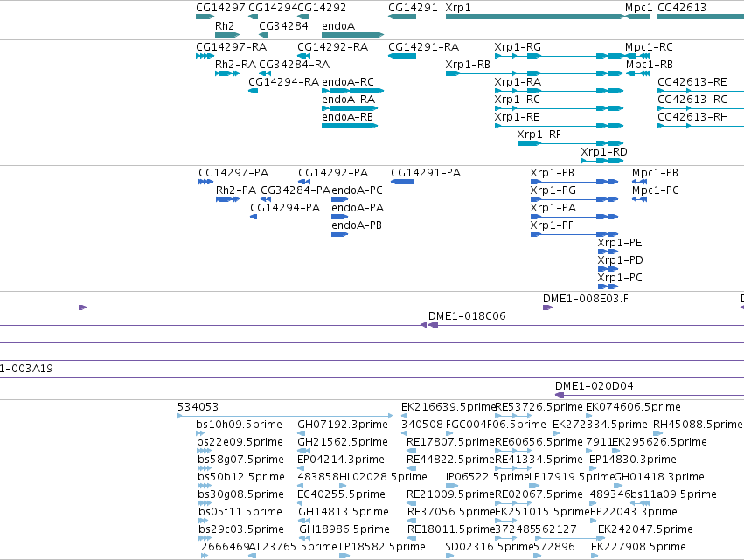Click the CG14291 gene label
The height and width of the screenshot is (560, 744).
[413, 8]
